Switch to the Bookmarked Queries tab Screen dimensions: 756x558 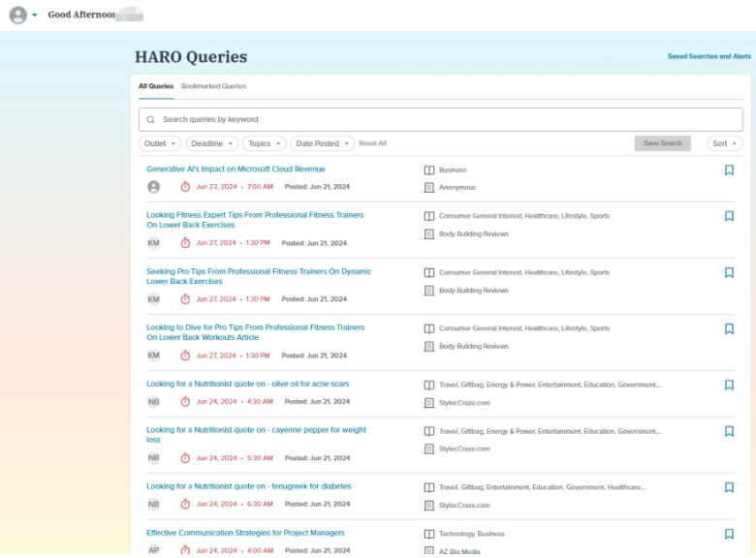213,86
